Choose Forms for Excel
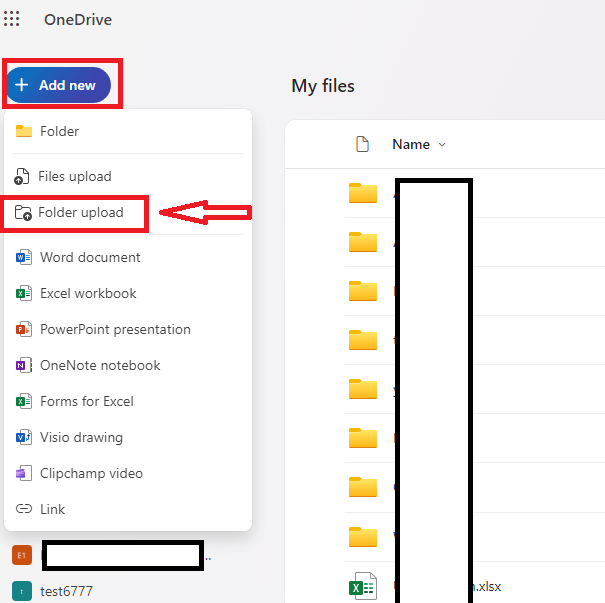Image resolution: width=605 pixels, height=603 pixels. [128, 401]
